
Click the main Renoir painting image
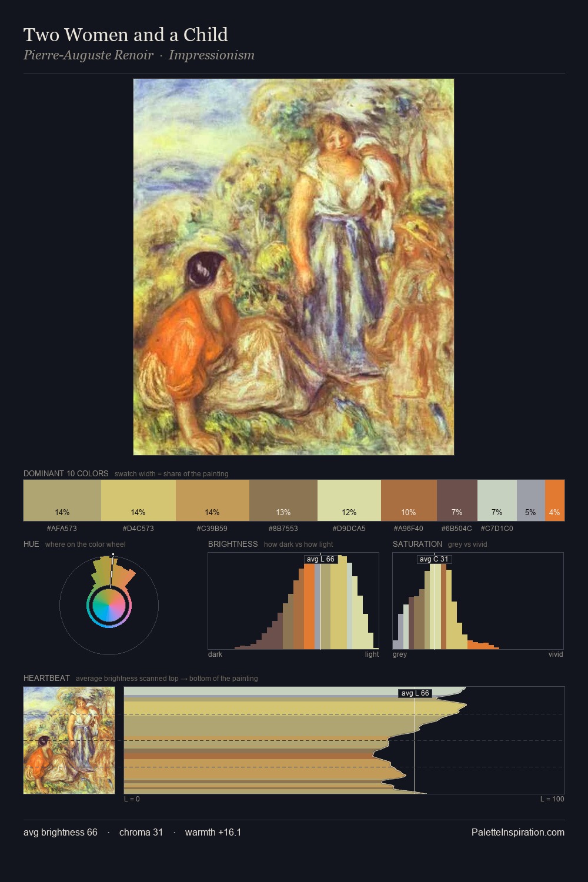click(x=293, y=267)
